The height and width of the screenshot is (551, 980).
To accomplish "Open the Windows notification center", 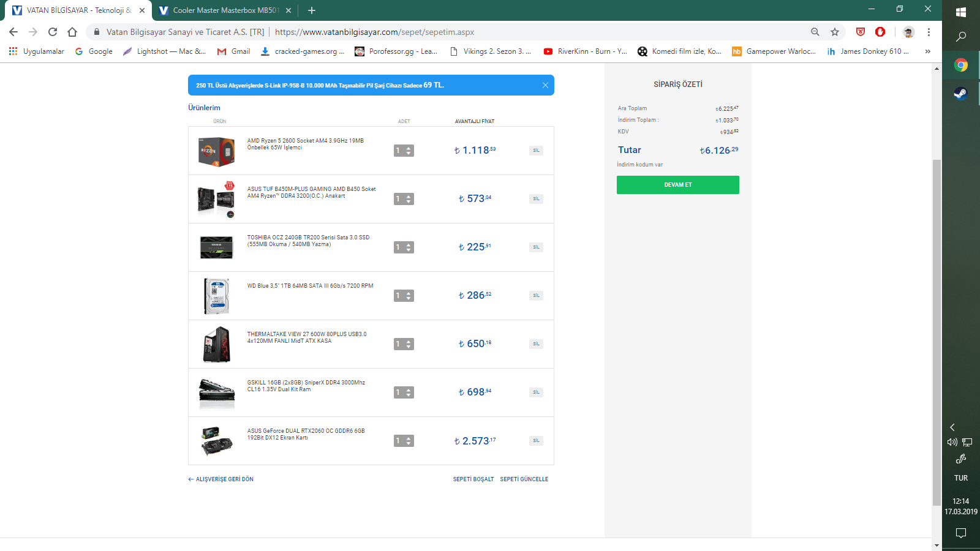I will 961,533.
